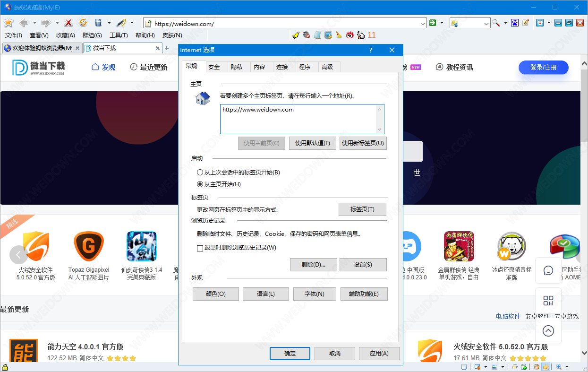Click the browser address bar field

285,23
